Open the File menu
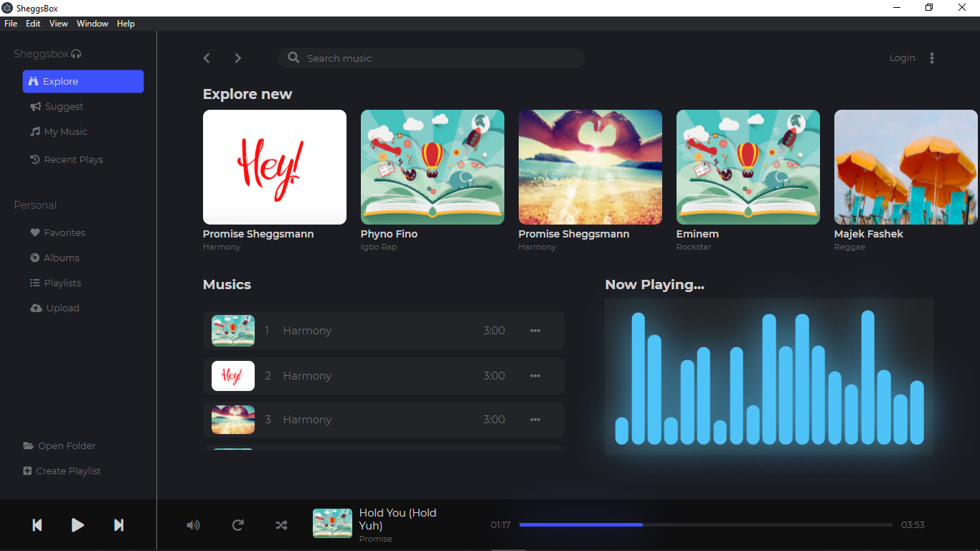The width and height of the screenshot is (980, 551). click(x=11, y=24)
